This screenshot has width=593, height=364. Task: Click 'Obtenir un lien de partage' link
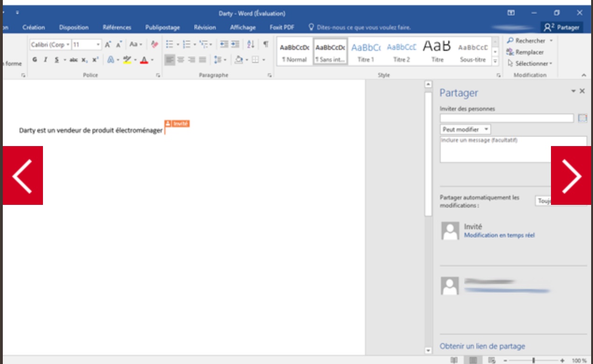pos(482,346)
